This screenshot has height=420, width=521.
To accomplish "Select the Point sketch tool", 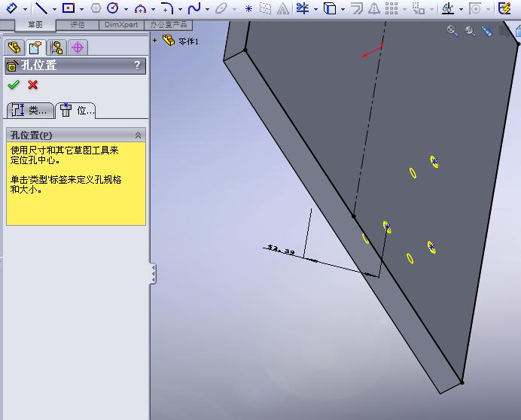I will click(x=248, y=8).
